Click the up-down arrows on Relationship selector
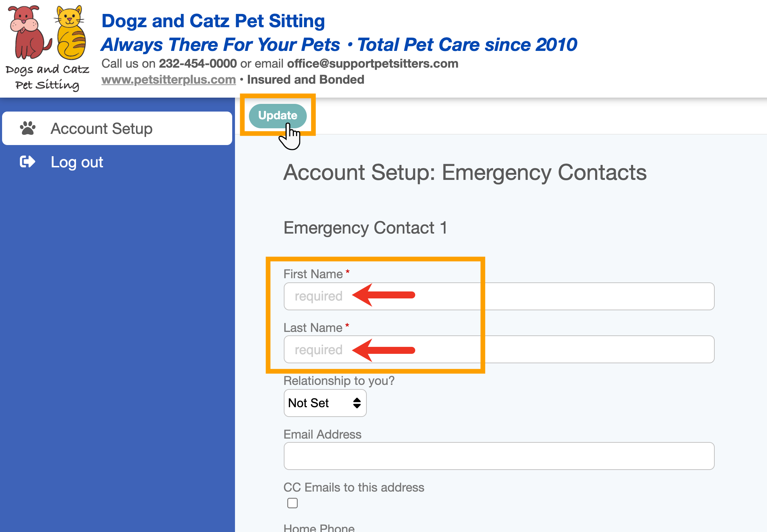Viewport: 767px width, 532px height. (x=357, y=403)
